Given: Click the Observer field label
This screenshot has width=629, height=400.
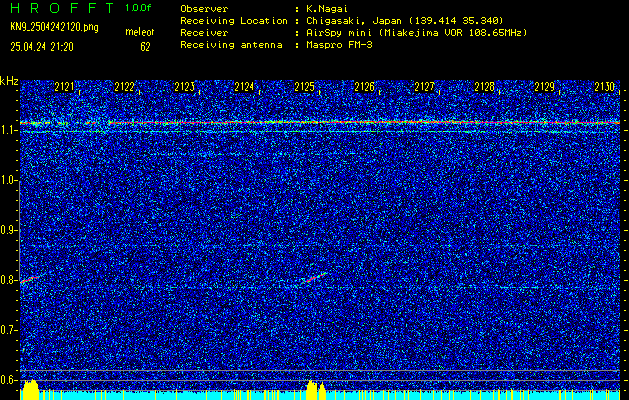Looking at the screenshot, I should (204, 8).
